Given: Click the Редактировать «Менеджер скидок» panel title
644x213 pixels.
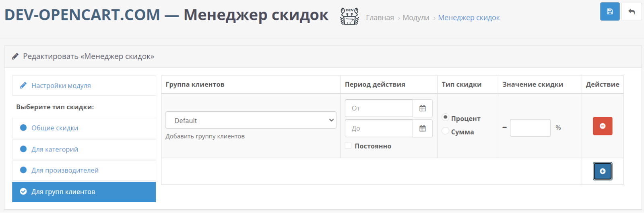Looking at the screenshot, I should click(89, 56).
